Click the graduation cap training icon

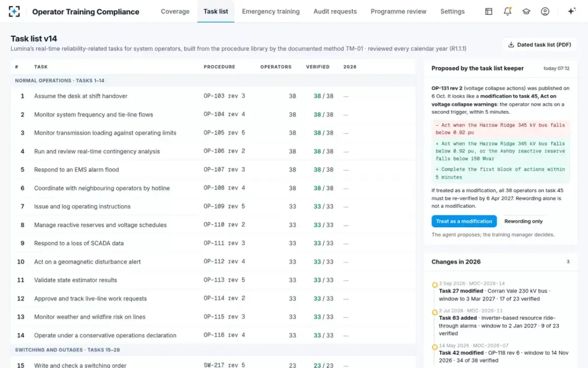pyautogui.click(x=526, y=11)
